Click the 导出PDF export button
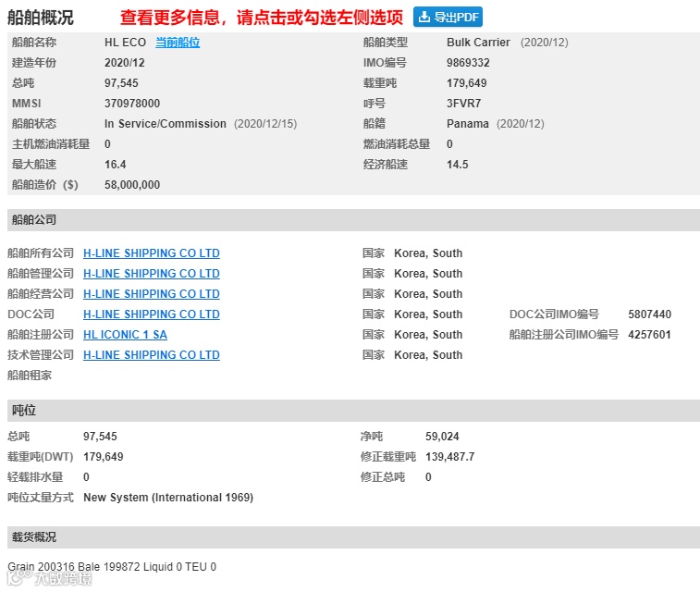Image resolution: width=700 pixels, height=592 pixels. click(x=448, y=17)
